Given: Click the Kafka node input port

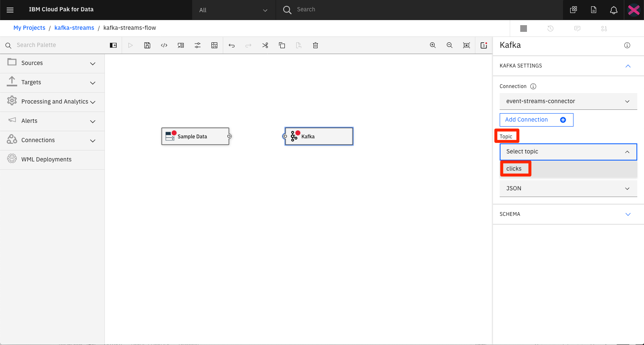Looking at the screenshot, I should click(285, 136).
